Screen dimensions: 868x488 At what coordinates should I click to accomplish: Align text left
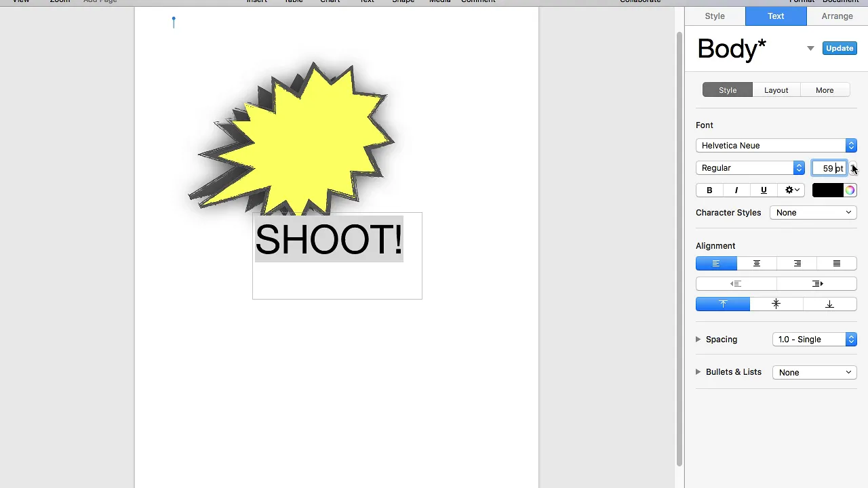[716, 264]
